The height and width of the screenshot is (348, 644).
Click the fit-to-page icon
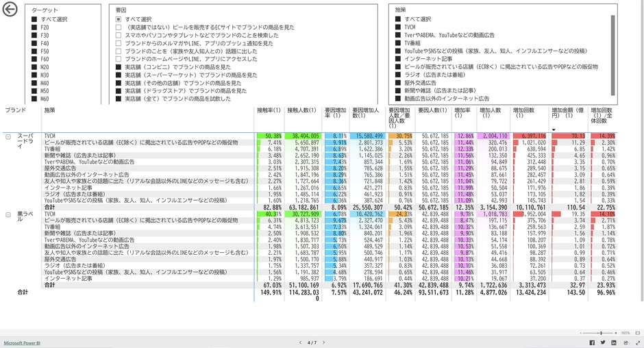point(637,333)
